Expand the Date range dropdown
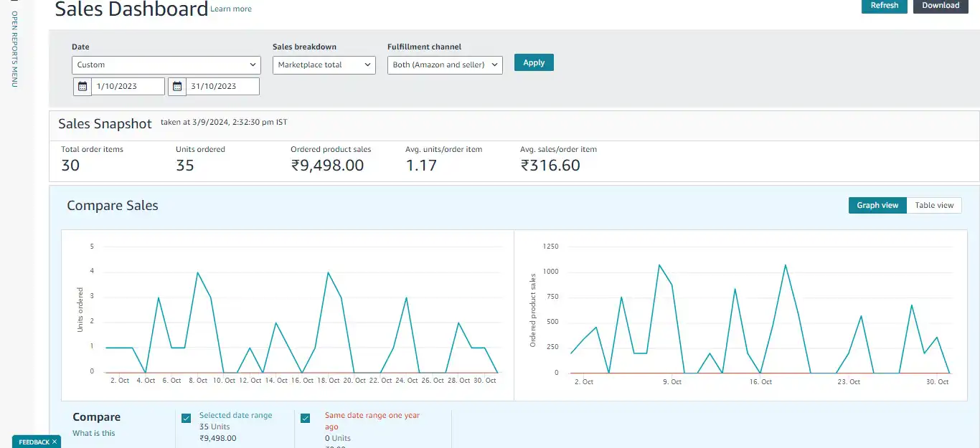Image resolution: width=980 pixels, height=448 pixels. click(166, 65)
